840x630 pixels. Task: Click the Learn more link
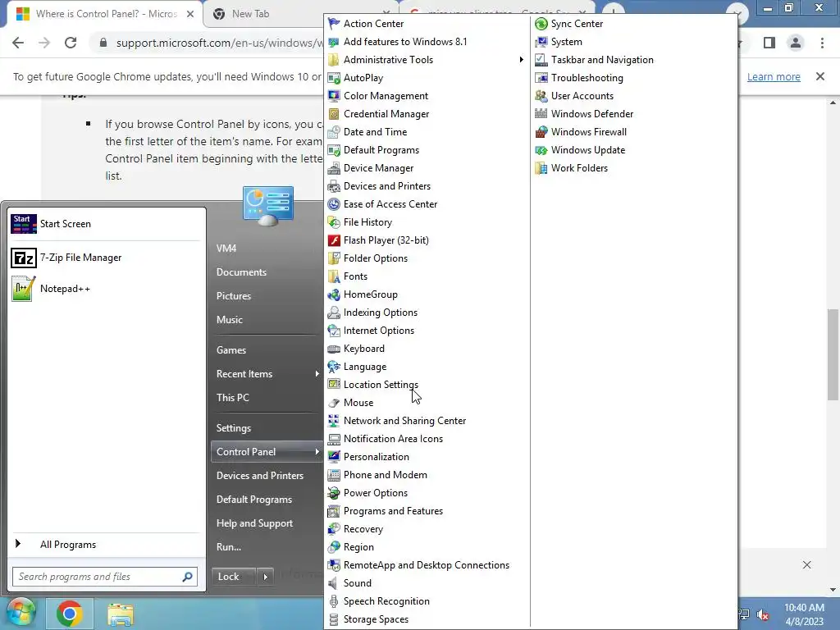pos(774,76)
